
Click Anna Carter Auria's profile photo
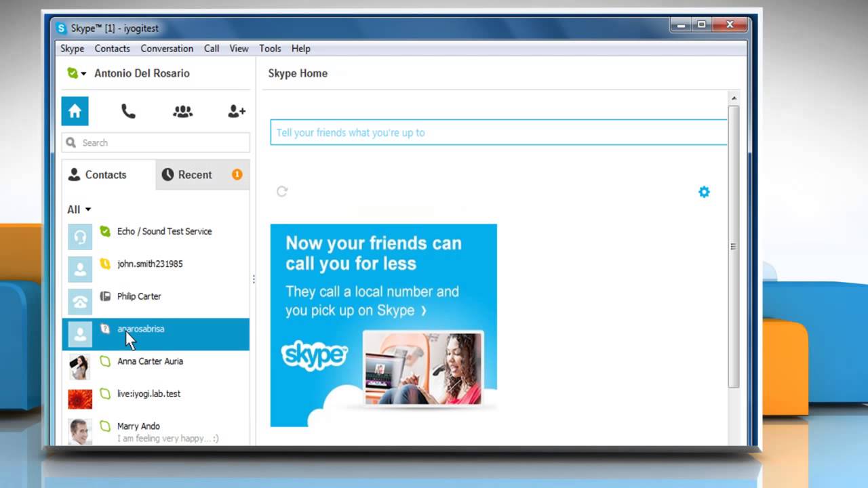point(80,367)
